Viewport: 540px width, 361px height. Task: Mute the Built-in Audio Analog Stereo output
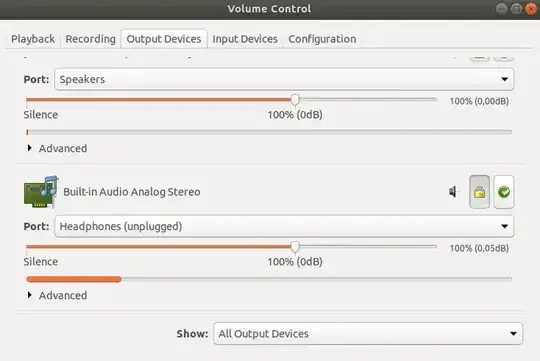(453, 192)
